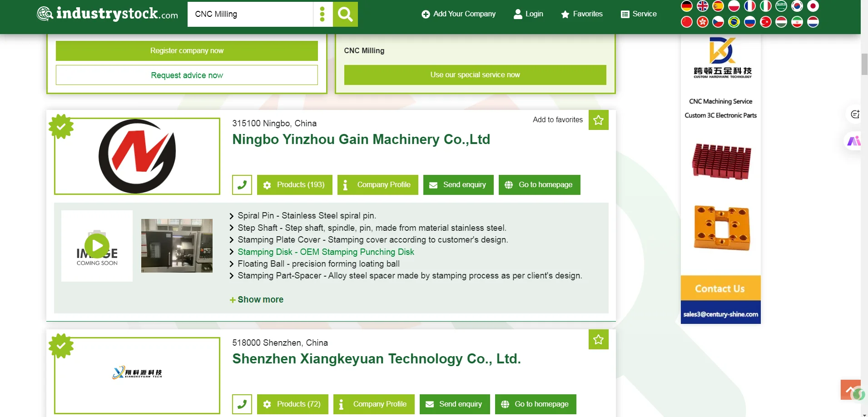
Task: Toggle favorite star for Shenzhen Xiangkeyuan Technology
Action: [599, 339]
